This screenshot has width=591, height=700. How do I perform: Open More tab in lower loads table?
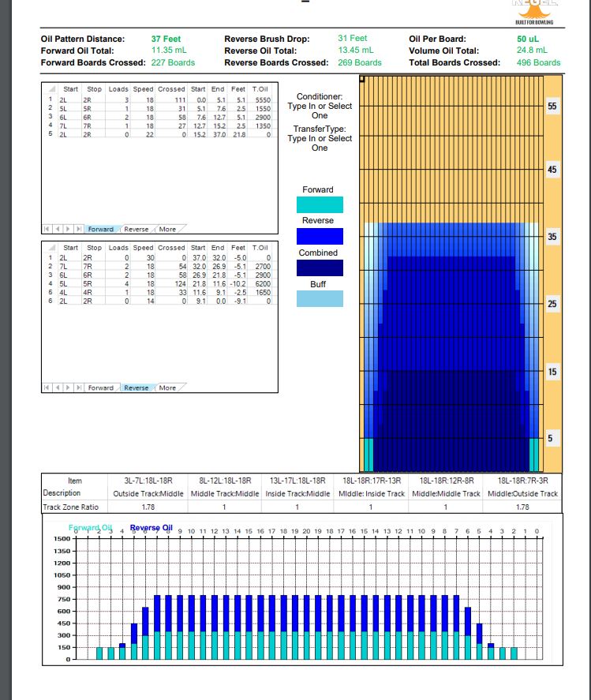167,387
